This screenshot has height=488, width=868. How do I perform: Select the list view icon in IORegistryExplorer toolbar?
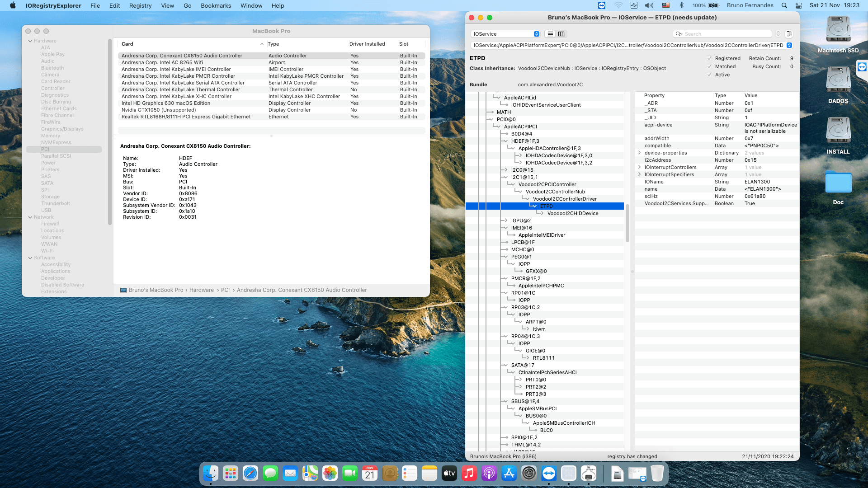550,33
